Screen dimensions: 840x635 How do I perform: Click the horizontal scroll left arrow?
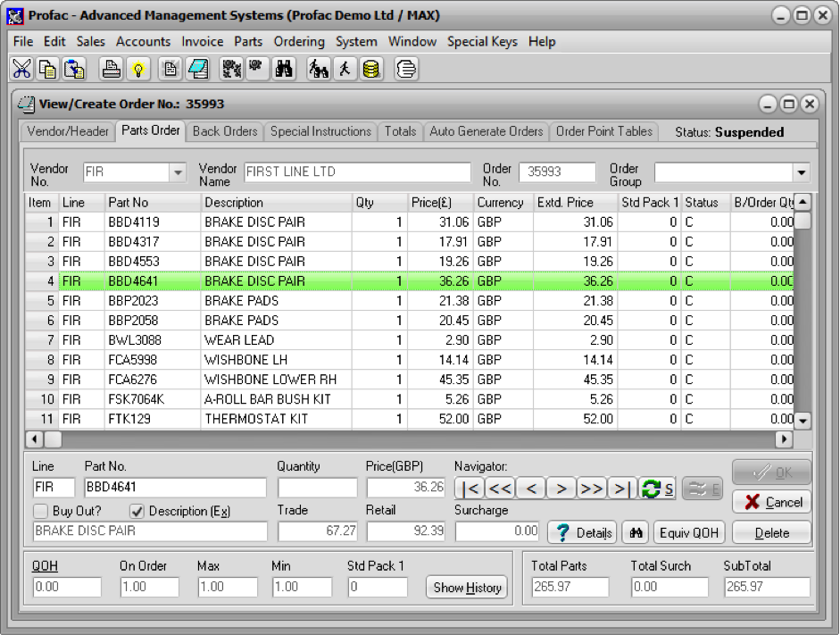pyautogui.click(x=34, y=439)
